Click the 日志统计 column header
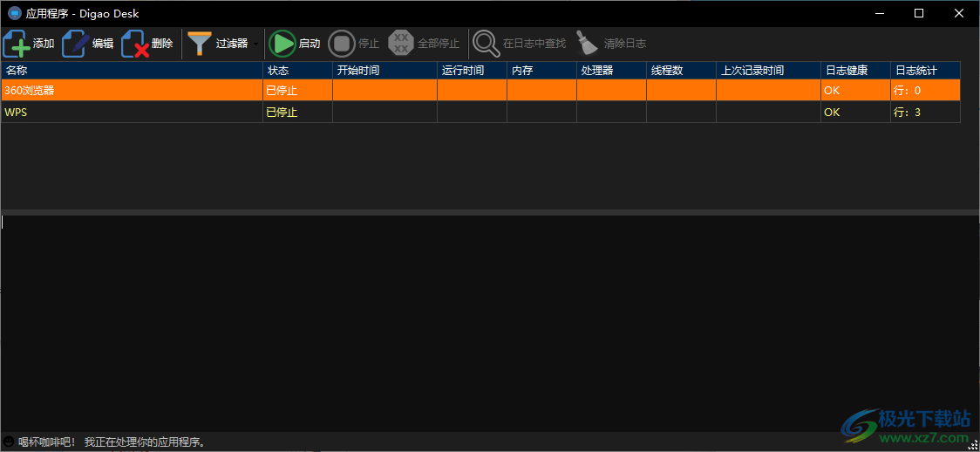 (x=926, y=70)
